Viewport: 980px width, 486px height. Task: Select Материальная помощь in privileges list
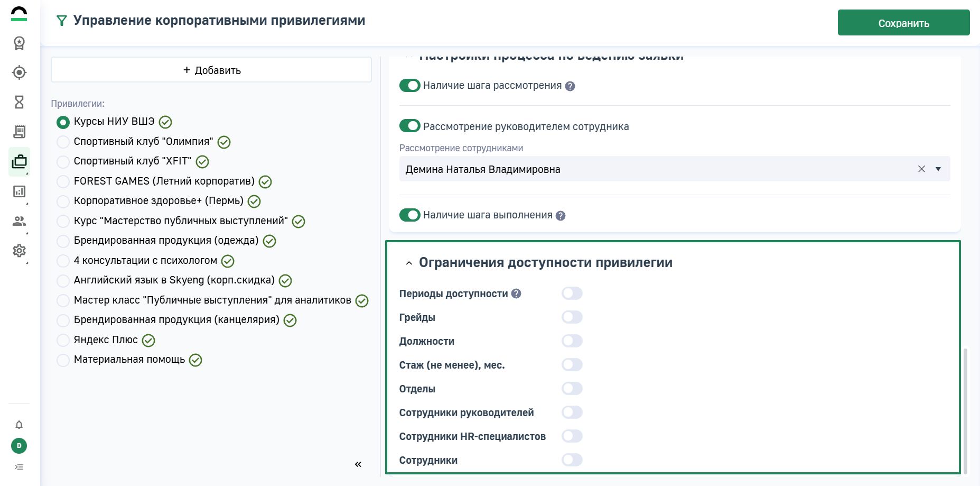[63, 360]
